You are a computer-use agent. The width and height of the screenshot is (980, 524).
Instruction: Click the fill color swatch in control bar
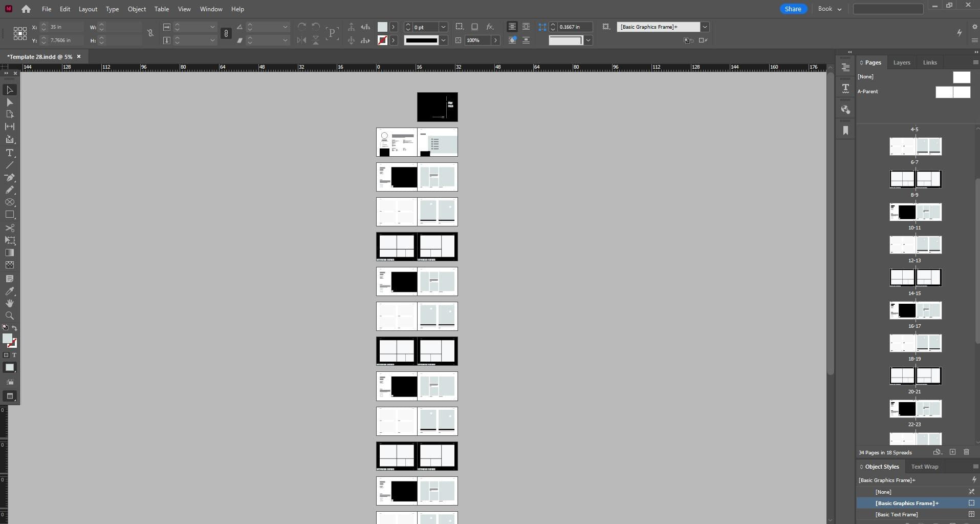pos(382,27)
